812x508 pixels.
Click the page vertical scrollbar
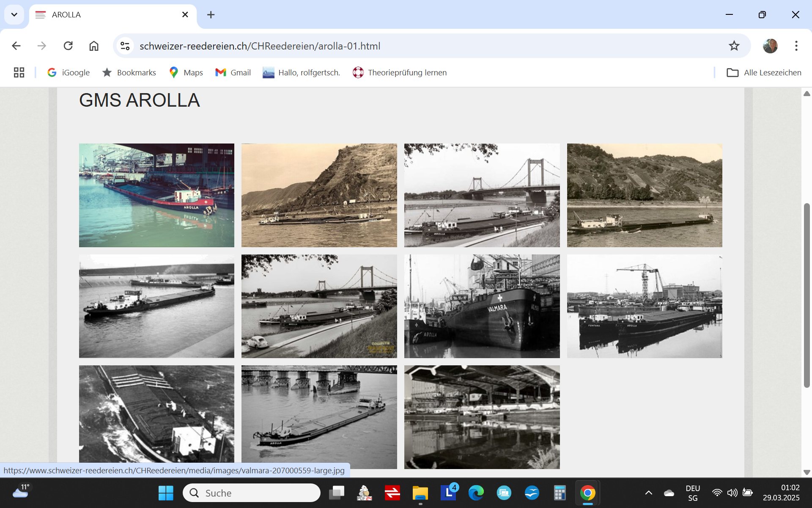[x=807, y=295]
